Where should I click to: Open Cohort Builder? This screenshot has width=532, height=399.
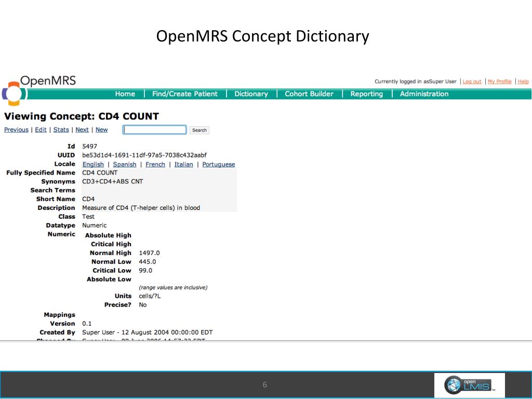(309, 94)
